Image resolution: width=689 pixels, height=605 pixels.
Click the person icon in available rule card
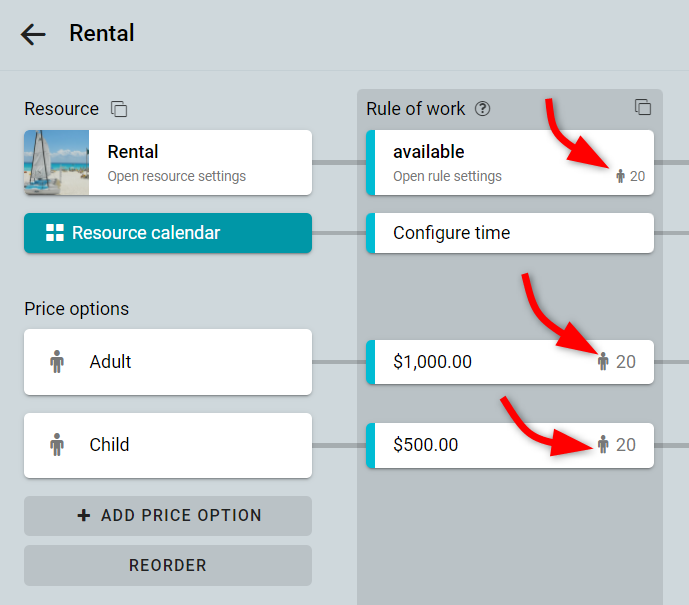click(620, 176)
